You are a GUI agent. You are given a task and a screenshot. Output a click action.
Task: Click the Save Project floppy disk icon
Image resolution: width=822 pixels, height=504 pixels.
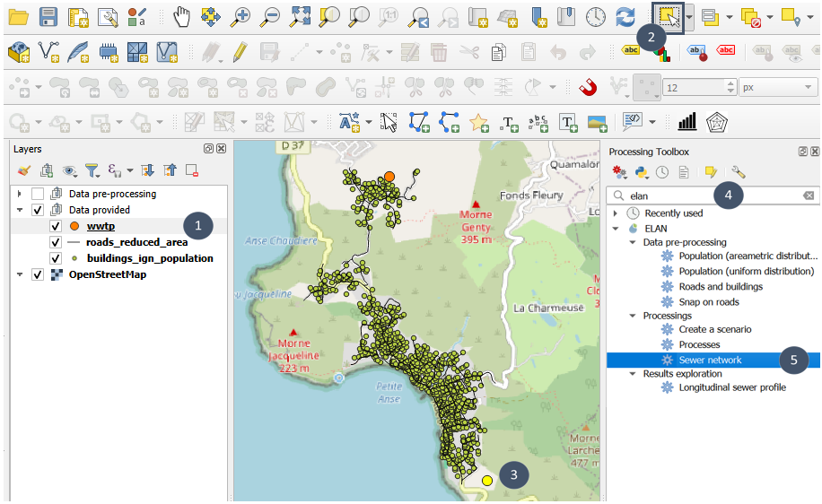coord(48,16)
